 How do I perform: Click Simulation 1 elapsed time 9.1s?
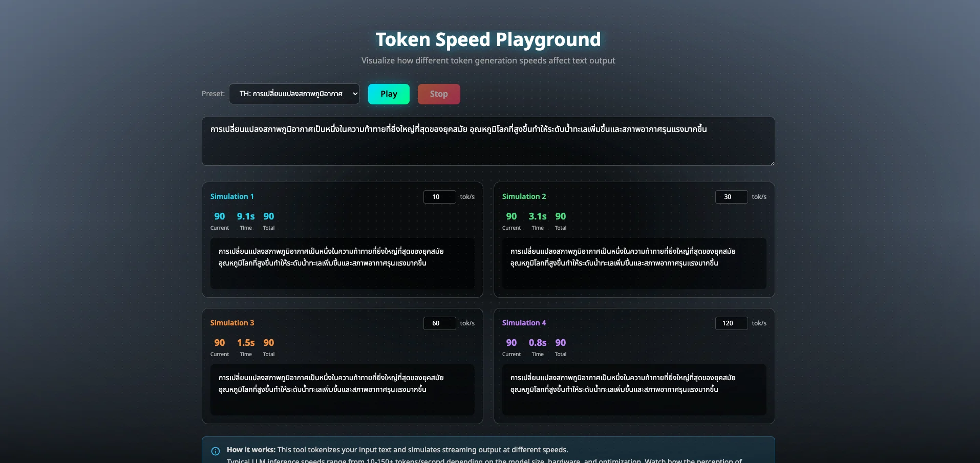pyautogui.click(x=246, y=216)
